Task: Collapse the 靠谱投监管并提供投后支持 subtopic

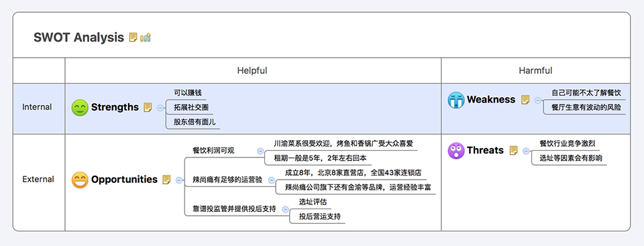Action: [286, 209]
